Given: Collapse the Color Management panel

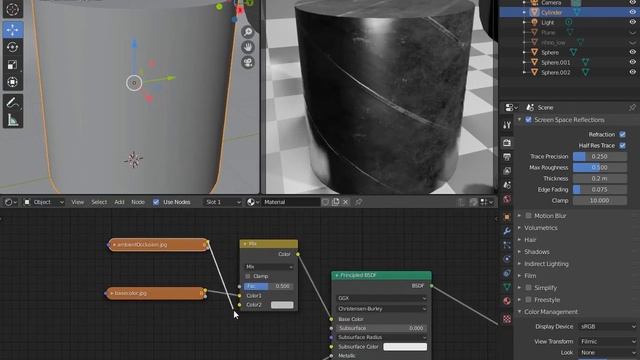Looking at the screenshot, I should tap(551, 312).
